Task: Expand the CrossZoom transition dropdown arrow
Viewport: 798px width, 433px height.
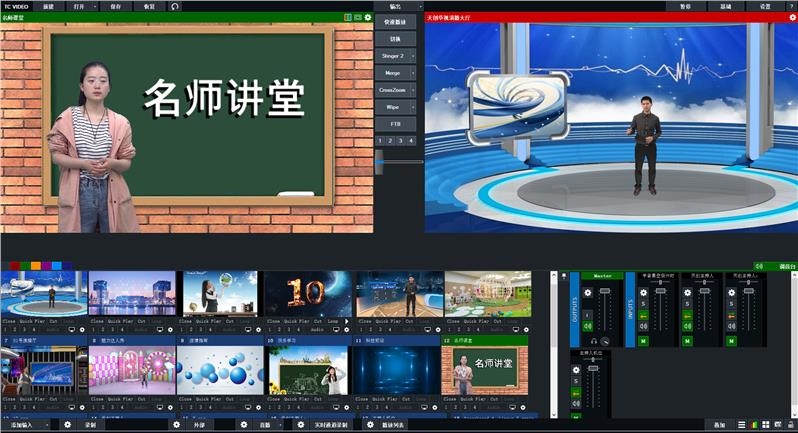Action: click(x=413, y=90)
